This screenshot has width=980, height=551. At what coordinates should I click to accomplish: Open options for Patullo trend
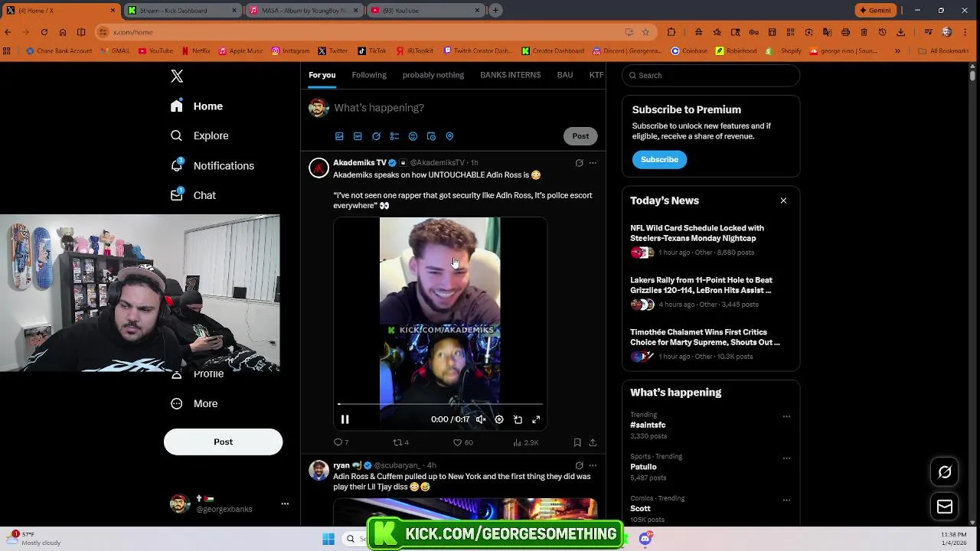click(x=786, y=458)
